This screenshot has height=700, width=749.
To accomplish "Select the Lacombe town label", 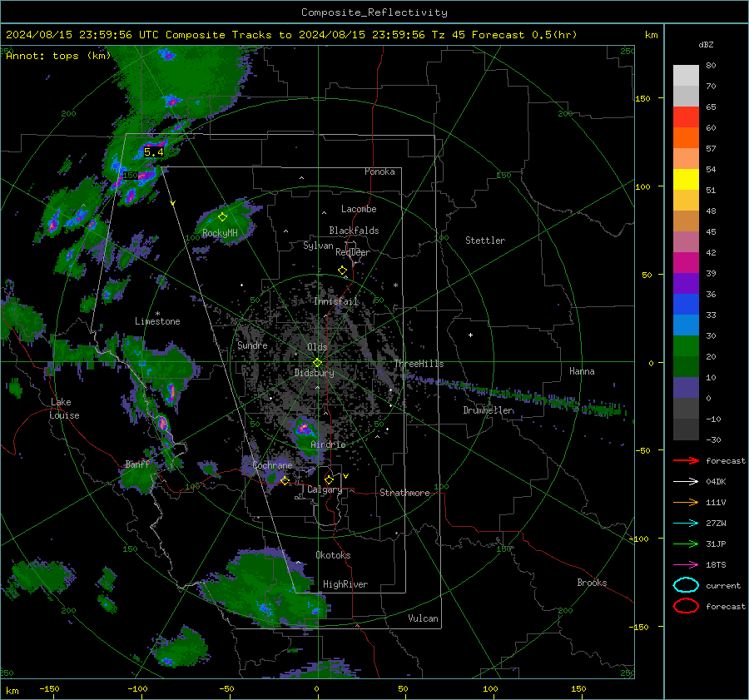I will (359, 209).
